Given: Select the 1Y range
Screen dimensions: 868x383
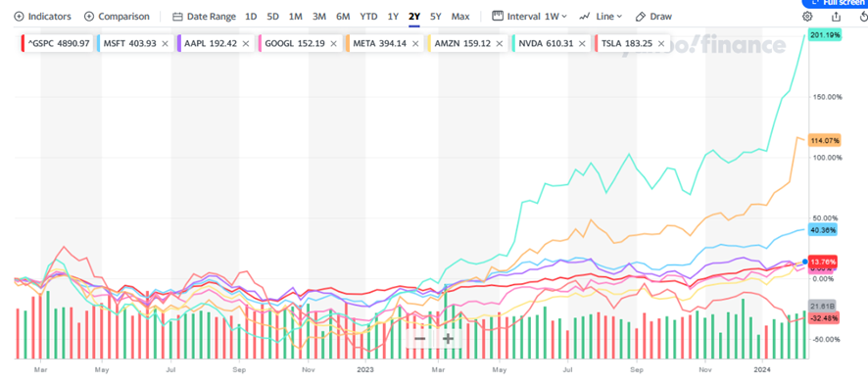Looking at the screenshot, I should pyautogui.click(x=393, y=16).
